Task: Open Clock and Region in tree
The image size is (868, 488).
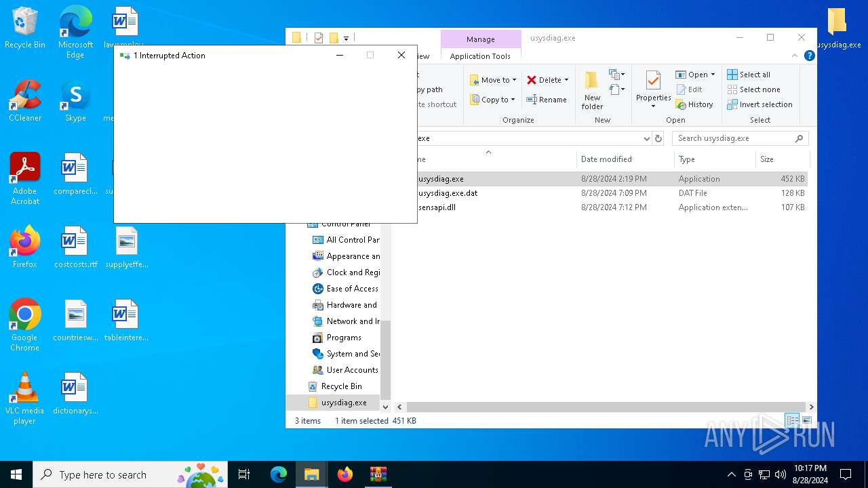Action: pyautogui.click(x=346, y=272)
